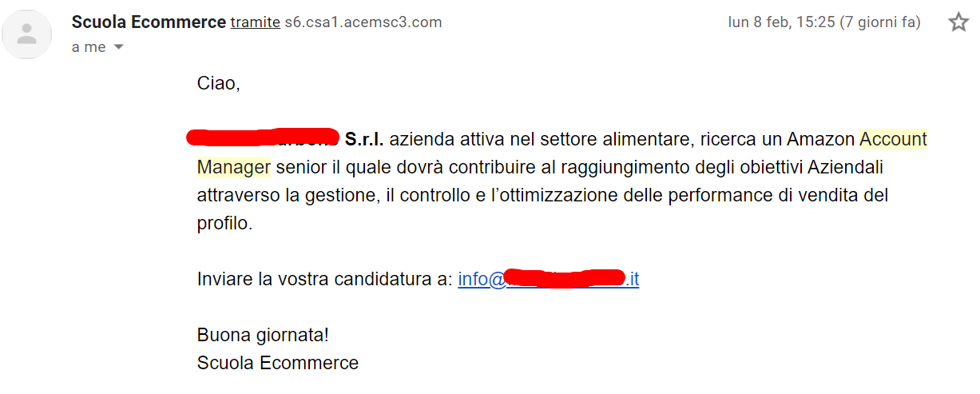Screen dimensions: 980x394
Task: Click the "(7 giorni fa)" relative time
Action: tap(880, 22)
